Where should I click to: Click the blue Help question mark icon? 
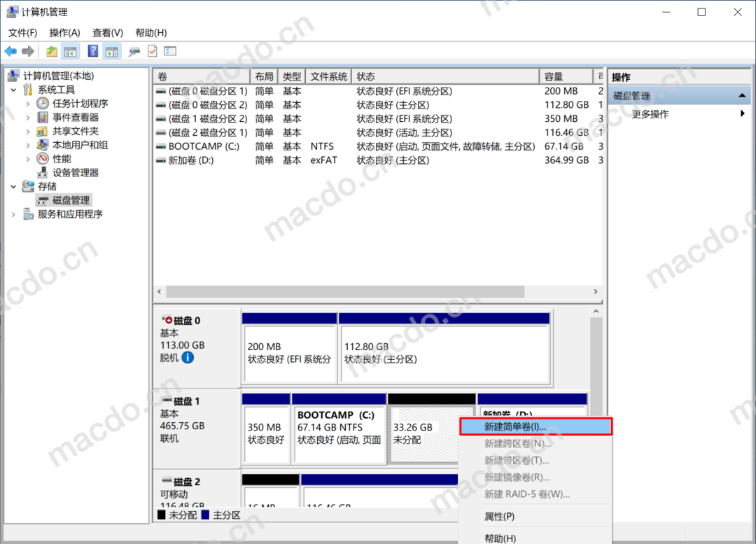[x=92, y=51]
